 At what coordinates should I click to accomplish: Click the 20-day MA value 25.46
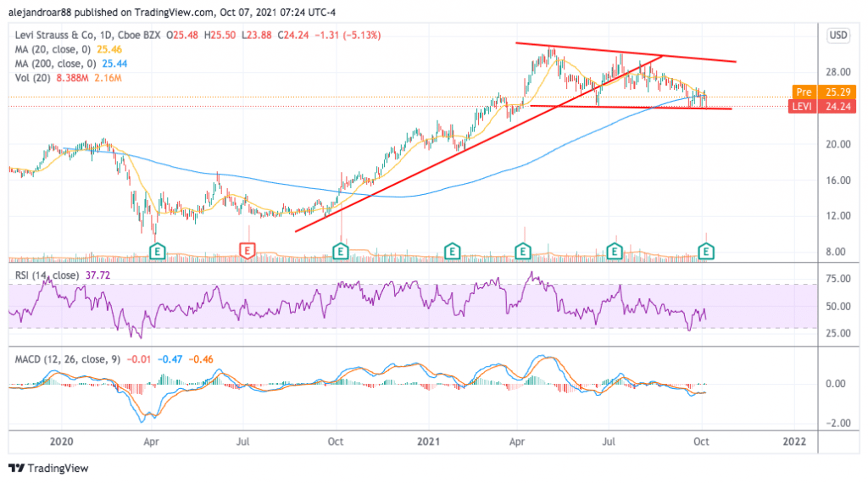pyautogui.click(x=109, y=49)
